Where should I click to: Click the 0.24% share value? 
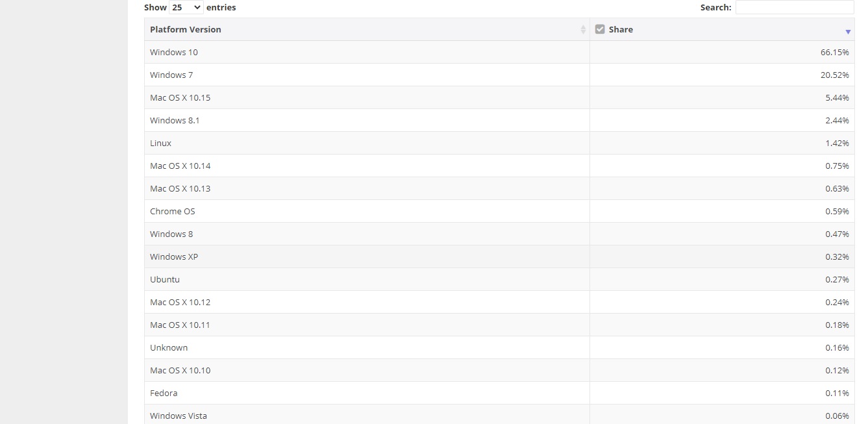pos(837,302)
